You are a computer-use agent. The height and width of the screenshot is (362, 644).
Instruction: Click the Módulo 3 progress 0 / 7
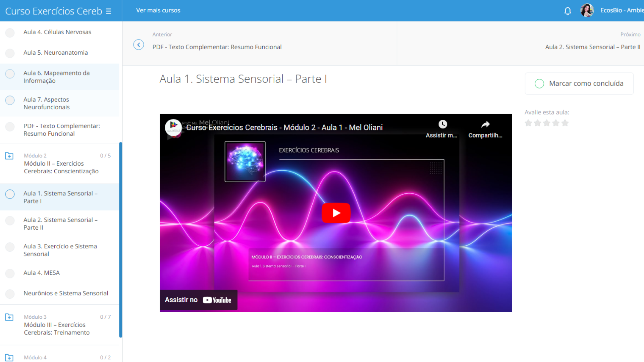click(105, 317)
